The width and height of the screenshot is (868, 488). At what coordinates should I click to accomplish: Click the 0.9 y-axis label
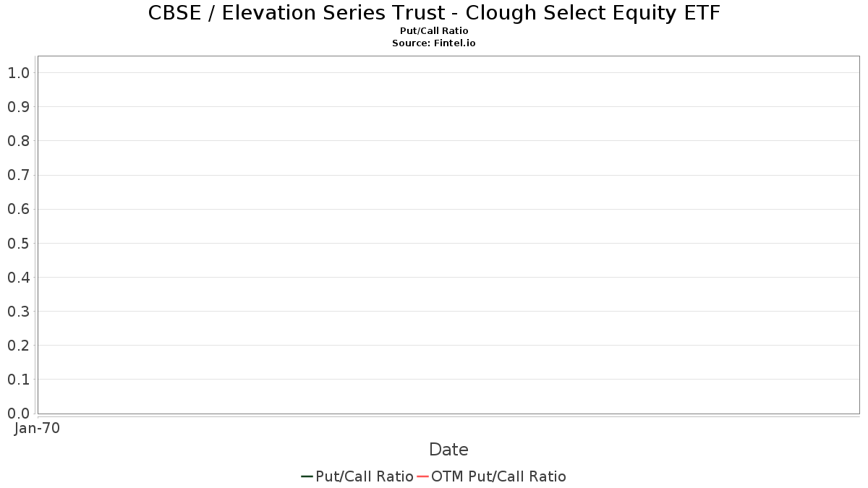[x=18, y=107]
